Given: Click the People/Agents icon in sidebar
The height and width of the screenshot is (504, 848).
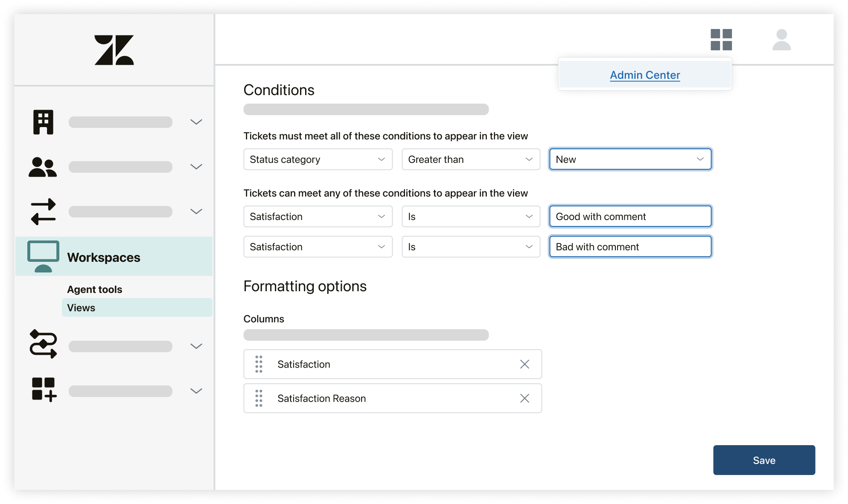Looking at the screenshot, I should pos(43,167).
